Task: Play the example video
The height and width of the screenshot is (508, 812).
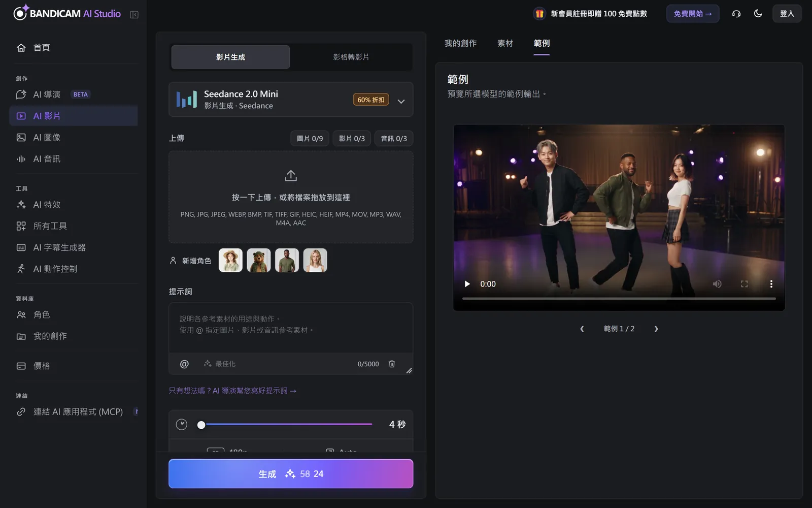Action: click(x=467, y=284)
